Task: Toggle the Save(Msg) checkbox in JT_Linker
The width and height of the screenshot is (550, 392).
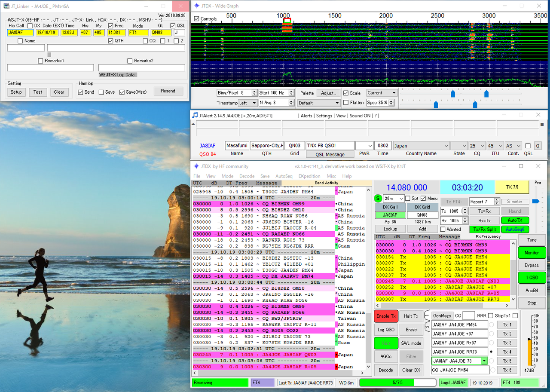Action: 122,92
